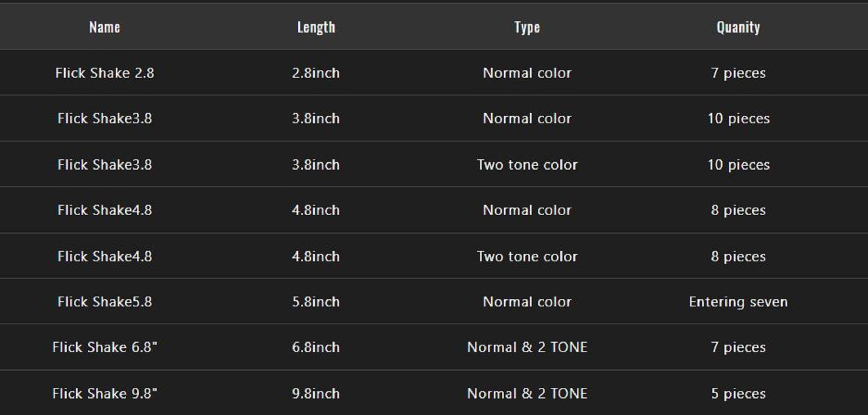Click the 7 pieces cell for Flick Shake 6.8"
868x415 pixels.
click(x=738, y=347)
